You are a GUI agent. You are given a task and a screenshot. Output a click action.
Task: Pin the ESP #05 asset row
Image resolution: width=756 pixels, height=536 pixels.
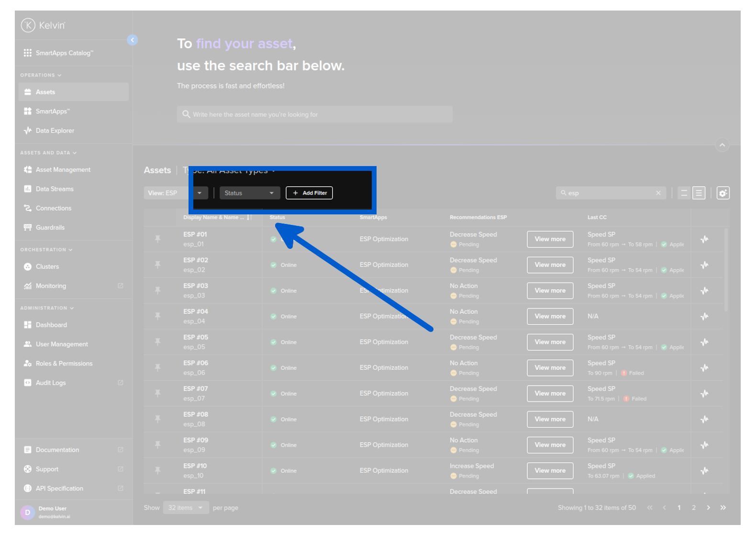tap(157, 342)
